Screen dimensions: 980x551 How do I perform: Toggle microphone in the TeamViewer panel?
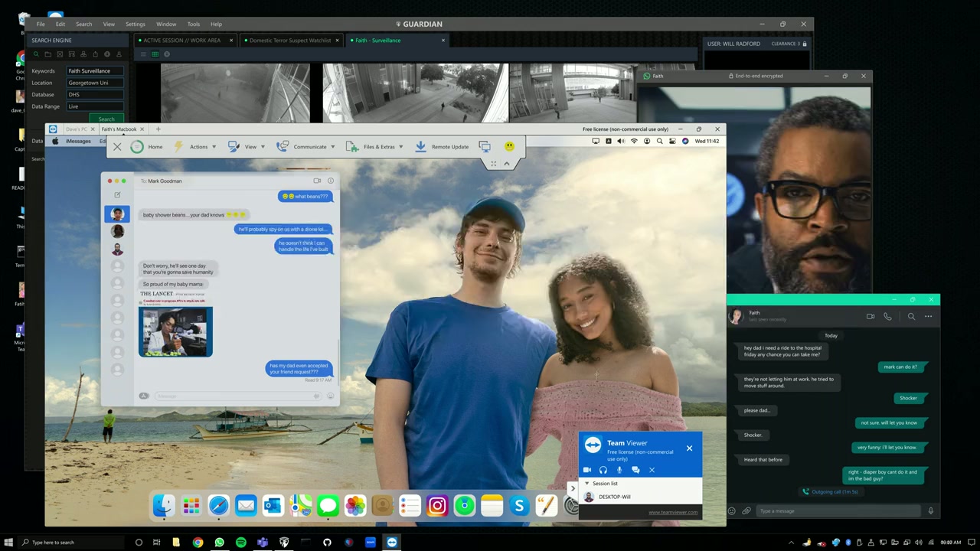619,470
